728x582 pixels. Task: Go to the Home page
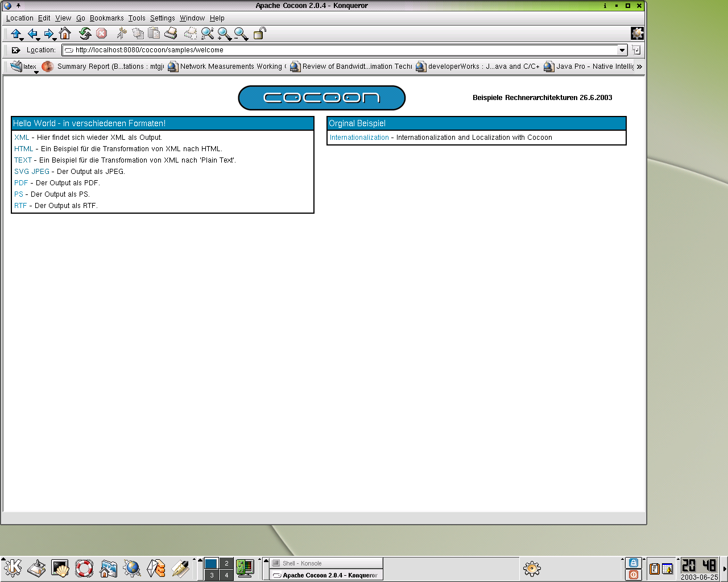65,34
